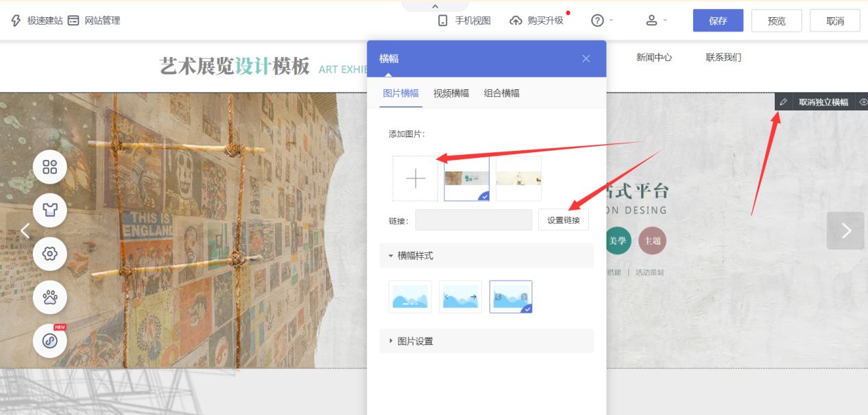Choose the third checked banner style

click(511, 297)
